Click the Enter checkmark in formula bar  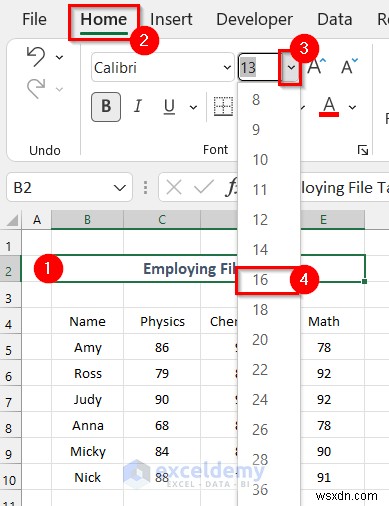(x=203, y=187)
